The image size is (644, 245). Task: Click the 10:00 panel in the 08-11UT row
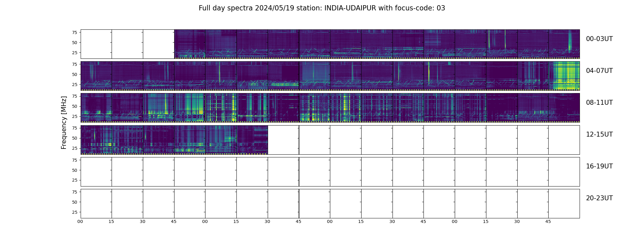point(346,108)
